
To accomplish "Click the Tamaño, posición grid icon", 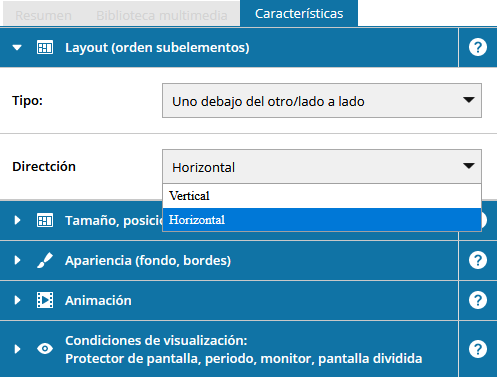I will point(45,220).
